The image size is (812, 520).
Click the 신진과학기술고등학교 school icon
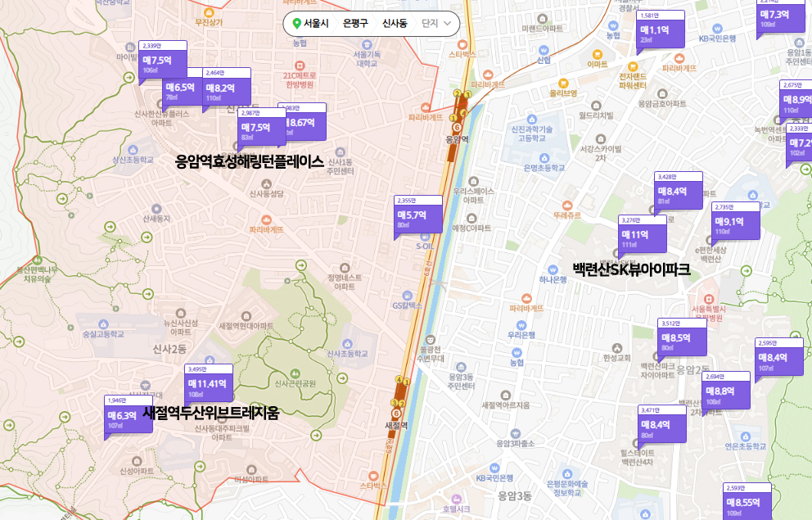[532, 119]
